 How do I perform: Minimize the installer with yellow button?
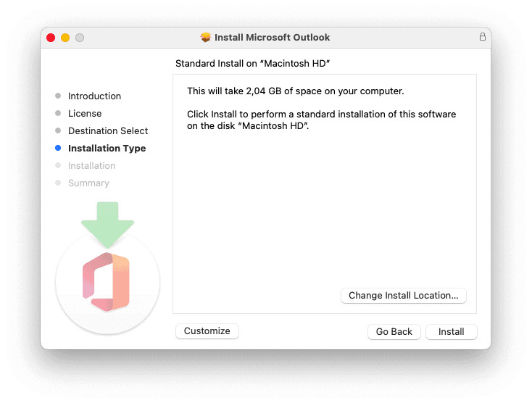(65, 38)
